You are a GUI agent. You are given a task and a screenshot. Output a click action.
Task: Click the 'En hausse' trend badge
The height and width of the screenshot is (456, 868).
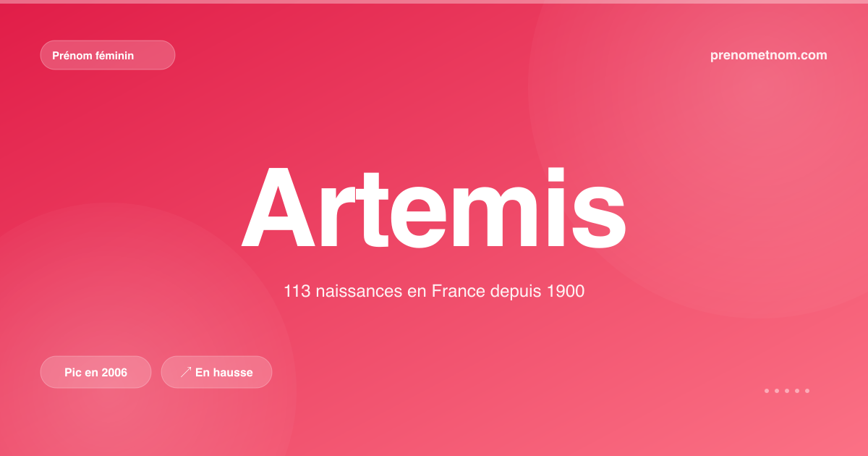coord(216,372)
